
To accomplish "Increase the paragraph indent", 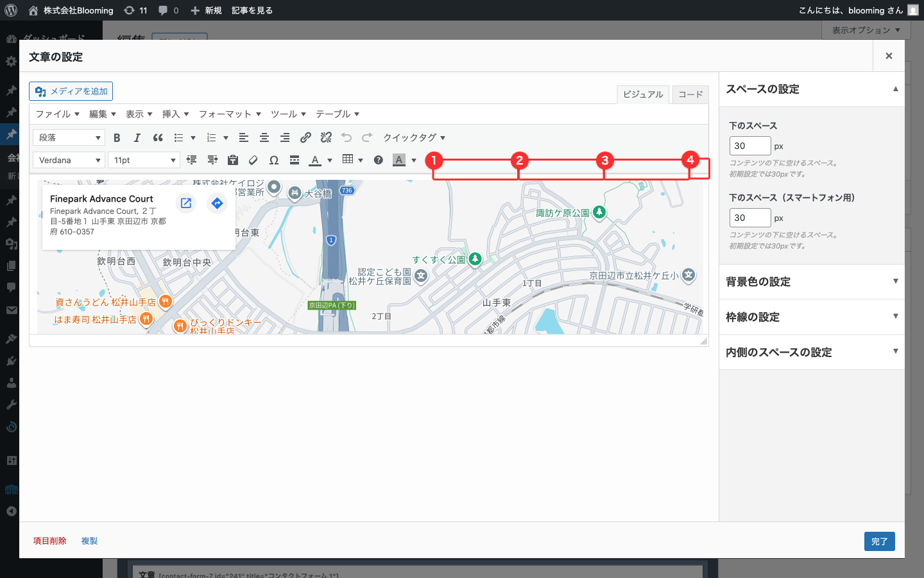I will click(212, 160).
